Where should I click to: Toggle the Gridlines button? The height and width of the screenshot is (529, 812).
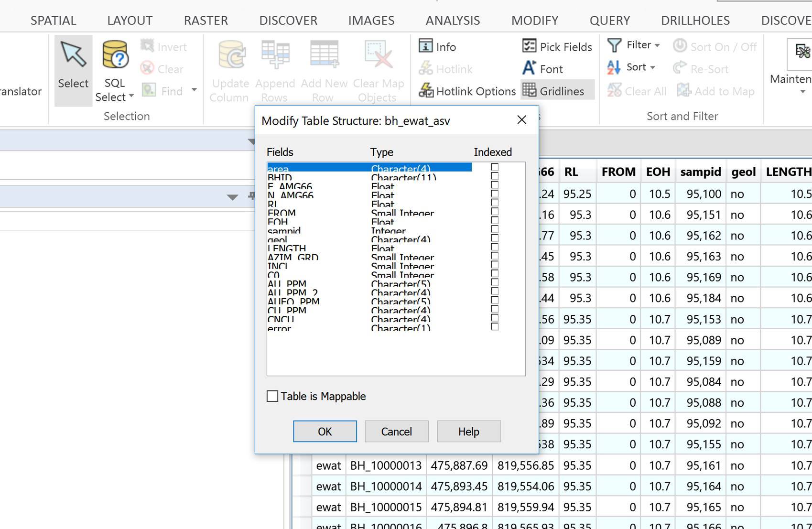[558, 91]
